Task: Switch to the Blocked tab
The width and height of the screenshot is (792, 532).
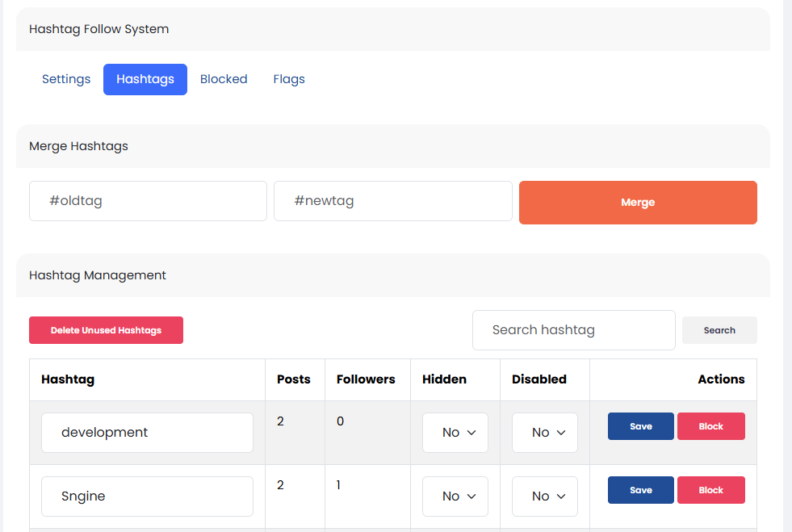Action: (x=224, y=79)
